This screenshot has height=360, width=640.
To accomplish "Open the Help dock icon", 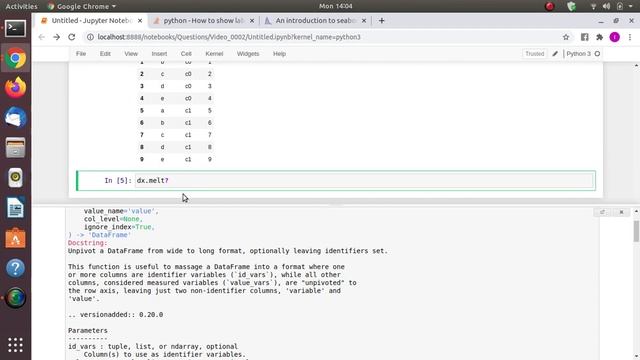I will point(15,268).
